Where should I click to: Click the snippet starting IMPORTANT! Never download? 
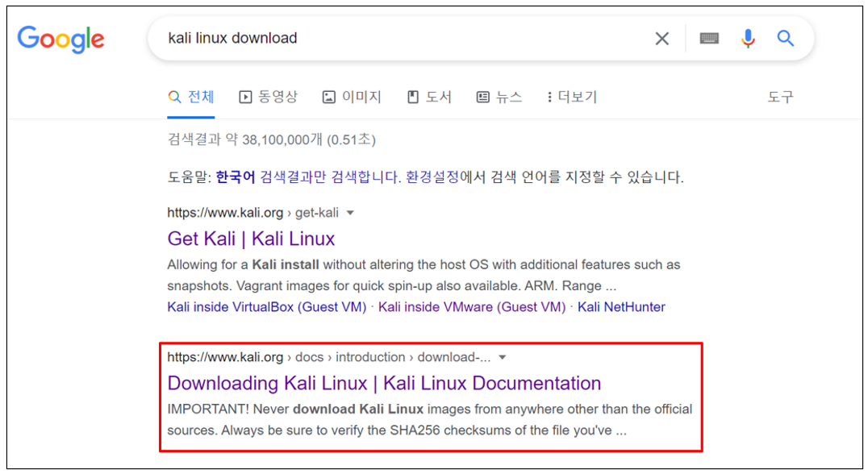click(430, 420)
